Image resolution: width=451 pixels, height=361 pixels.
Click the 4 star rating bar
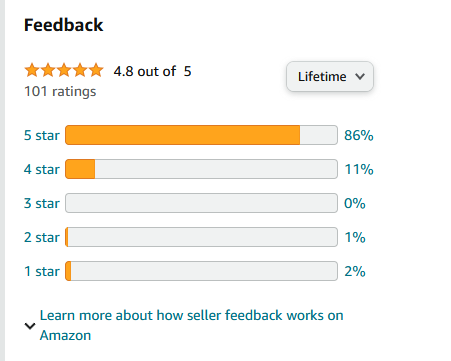pyautogui.click(x=201, y=169)
